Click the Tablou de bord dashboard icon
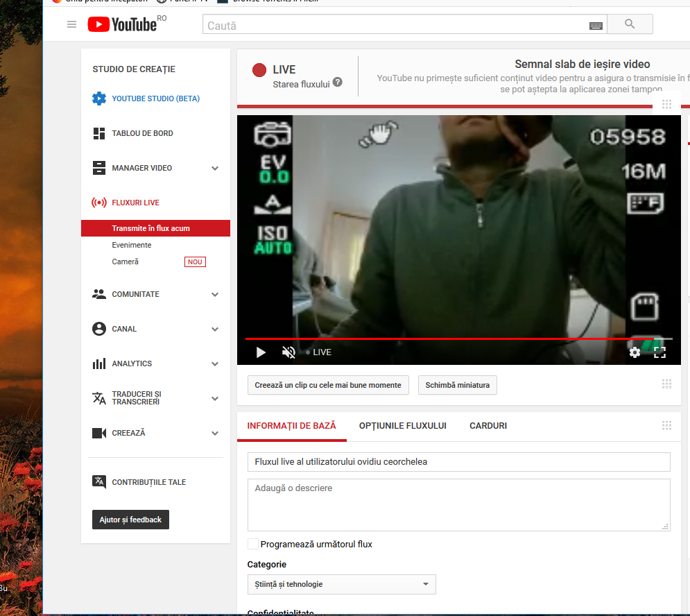Viewport: 690px width, 616px height. click(x=99, y=133)
